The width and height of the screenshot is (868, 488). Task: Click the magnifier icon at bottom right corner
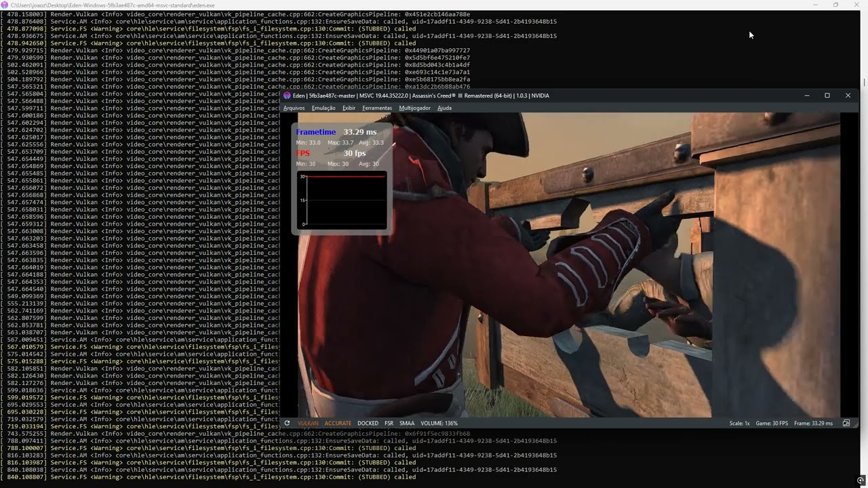860,481
